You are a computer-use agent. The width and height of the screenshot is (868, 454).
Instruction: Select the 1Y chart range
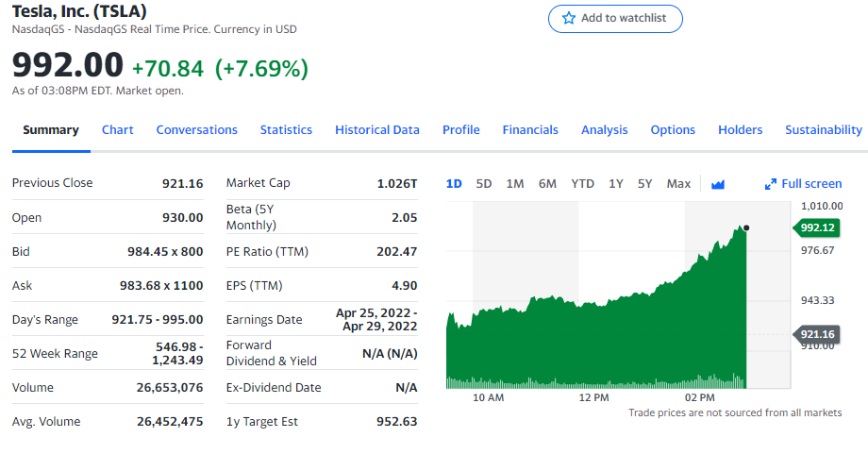coord(616,184)
